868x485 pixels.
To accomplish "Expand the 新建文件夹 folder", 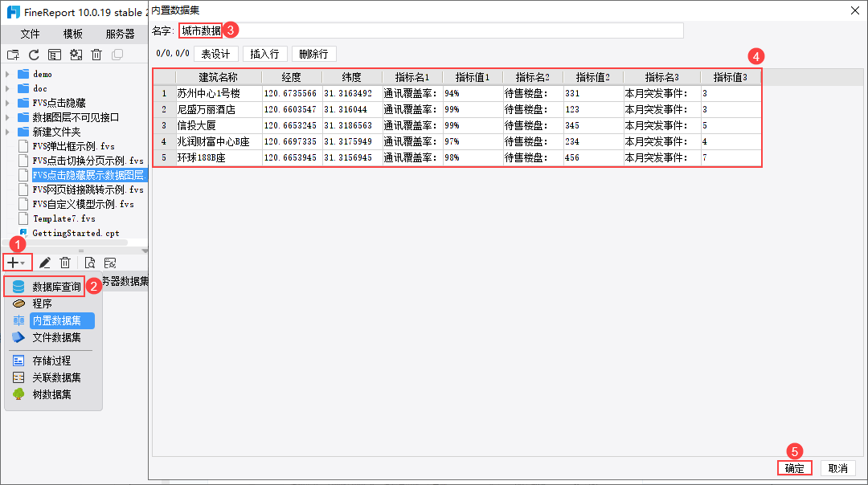I will click(x=7, y=132).
